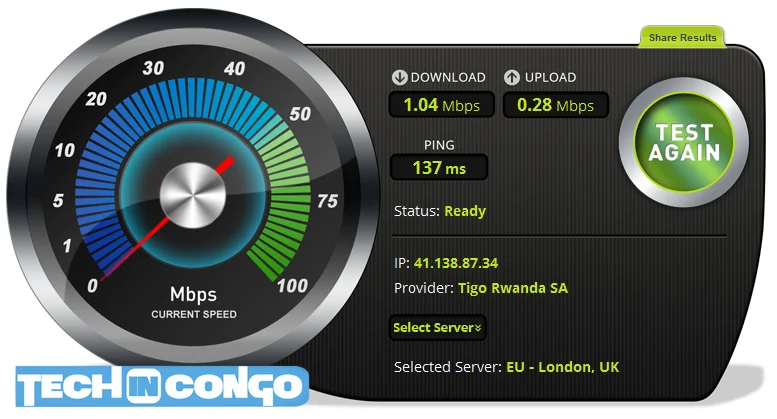Click the Tigo Rwanda SA provider name
This screenshot has width=777, height=419.
tap(513, 288)
